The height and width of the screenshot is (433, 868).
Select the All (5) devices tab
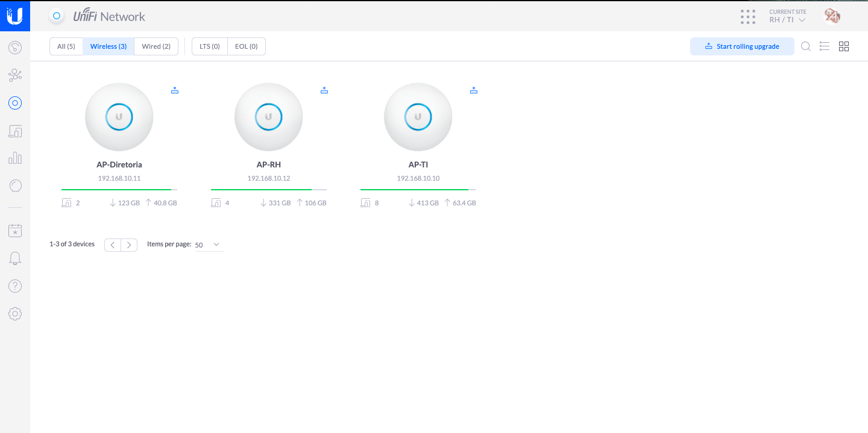pos(66,46)
